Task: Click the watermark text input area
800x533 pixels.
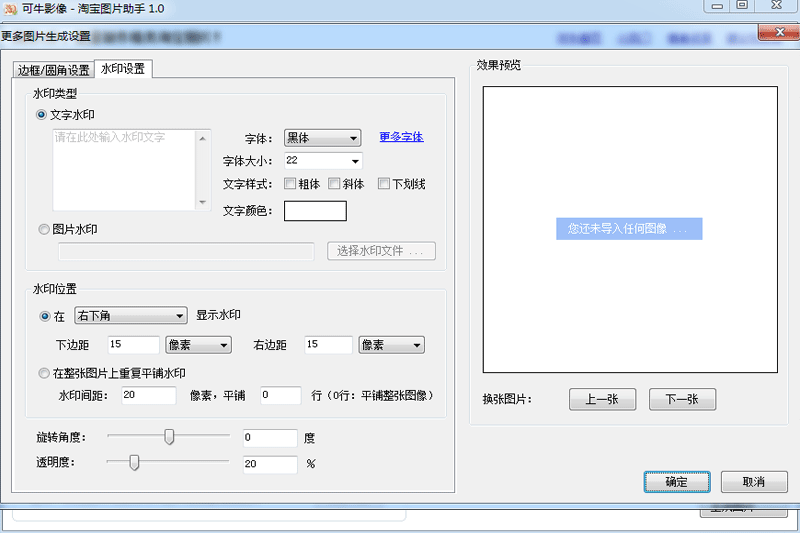Action: coord(124,170)
